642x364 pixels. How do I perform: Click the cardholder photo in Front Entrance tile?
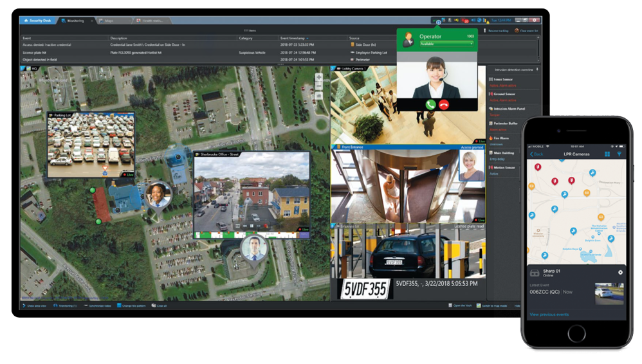pyautogui.click(x=472, y=165)
